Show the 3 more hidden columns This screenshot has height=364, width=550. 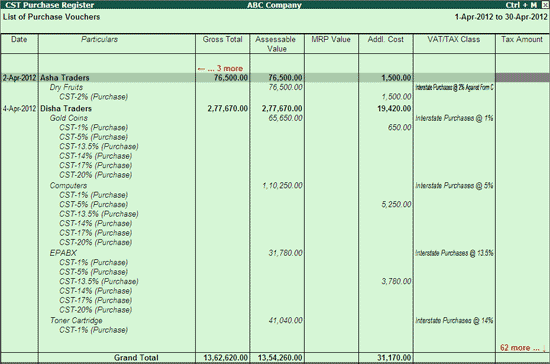click(220, 68)
